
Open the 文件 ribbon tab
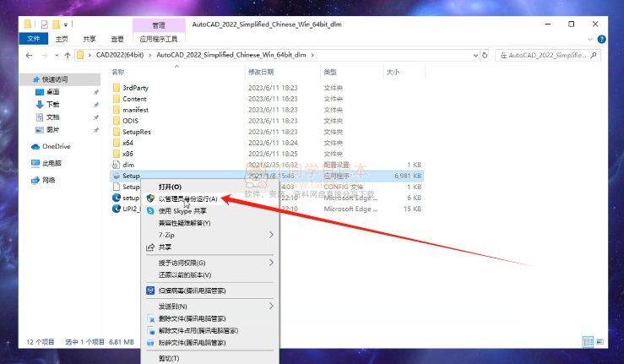(34, 39)
